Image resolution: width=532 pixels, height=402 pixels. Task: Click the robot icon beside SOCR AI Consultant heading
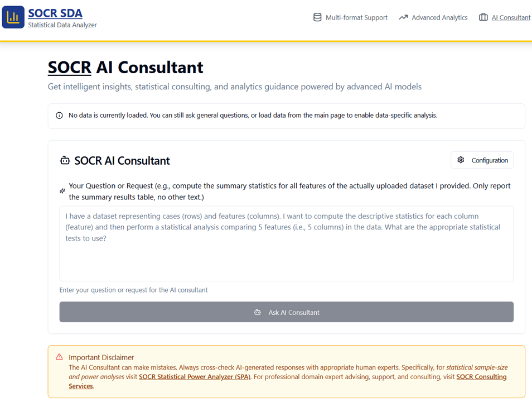click(x=64, y=160)
